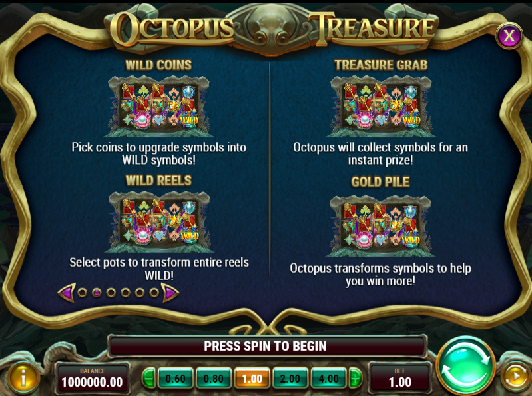Start autoplay with the orange play button
The image size is (532, 396).
coord(515,377)
